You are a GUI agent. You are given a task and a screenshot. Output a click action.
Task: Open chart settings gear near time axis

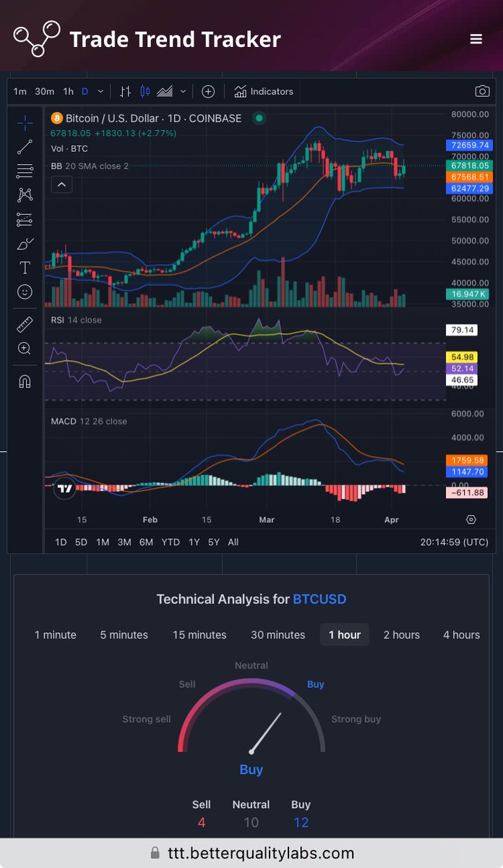point(471,519)
